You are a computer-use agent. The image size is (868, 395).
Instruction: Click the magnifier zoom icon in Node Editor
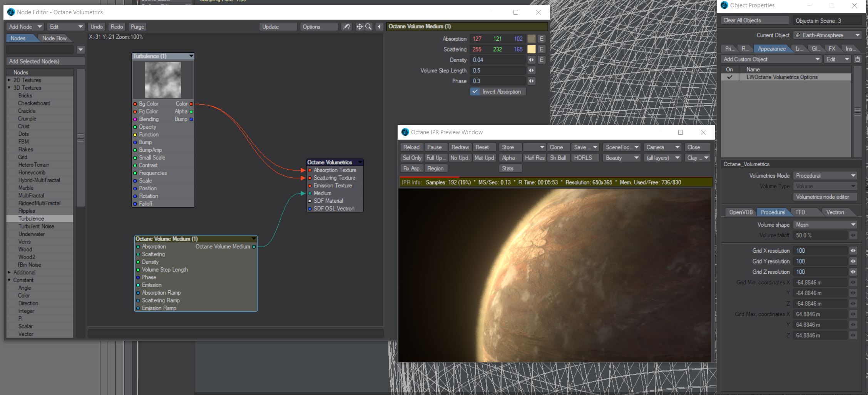[368, 27]
